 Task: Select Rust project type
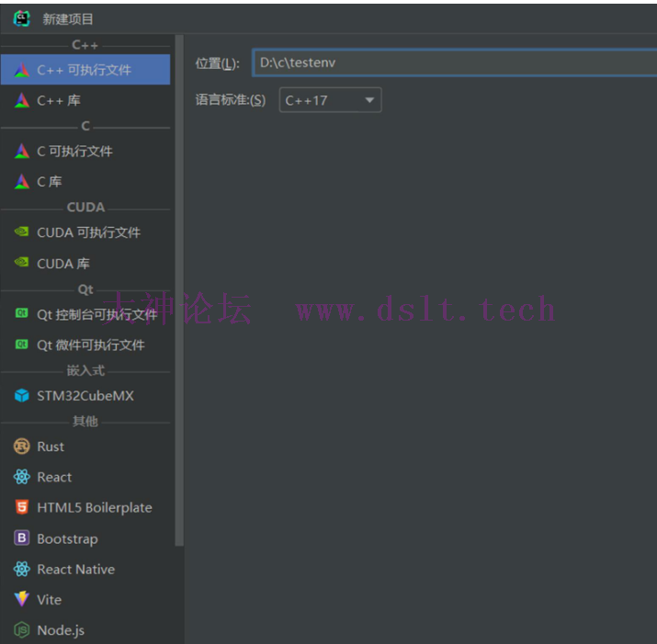point(85,446)
